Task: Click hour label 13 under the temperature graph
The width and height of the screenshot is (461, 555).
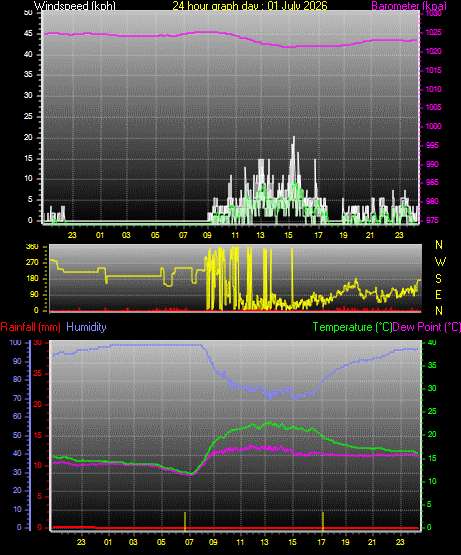Action: pos(264,542)
